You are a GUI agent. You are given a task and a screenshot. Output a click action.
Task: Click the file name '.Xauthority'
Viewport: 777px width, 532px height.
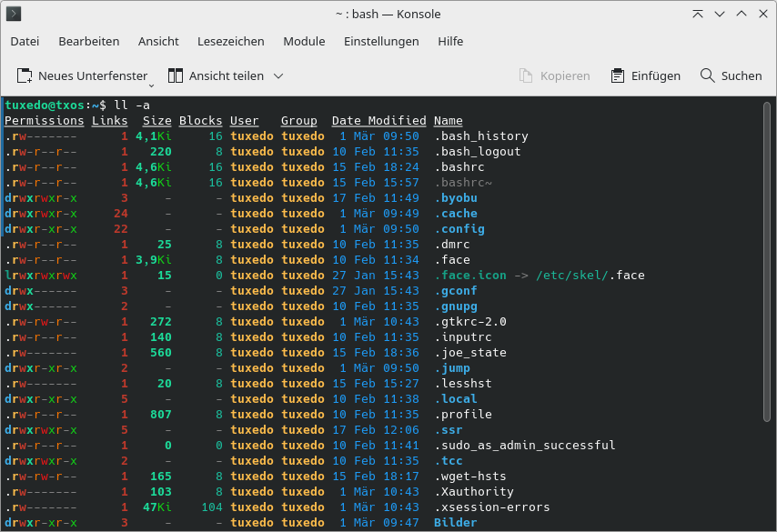coord(474,492)
